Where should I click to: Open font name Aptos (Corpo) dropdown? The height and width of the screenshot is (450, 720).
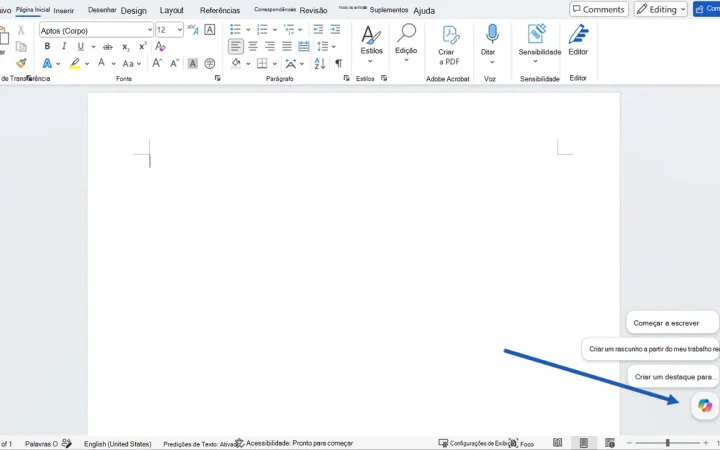[150, 30]
